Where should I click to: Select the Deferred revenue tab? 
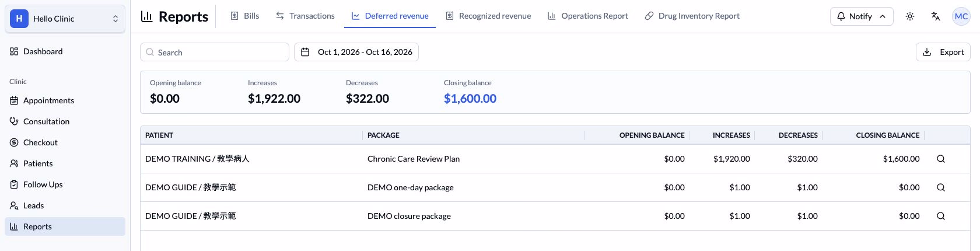click(x=390, y=16)
